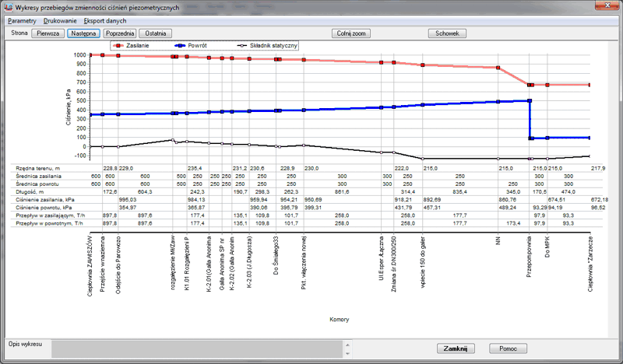Click supply pressure value 892,69
This screenshot has width=623, height=364.
pos(432,200)
